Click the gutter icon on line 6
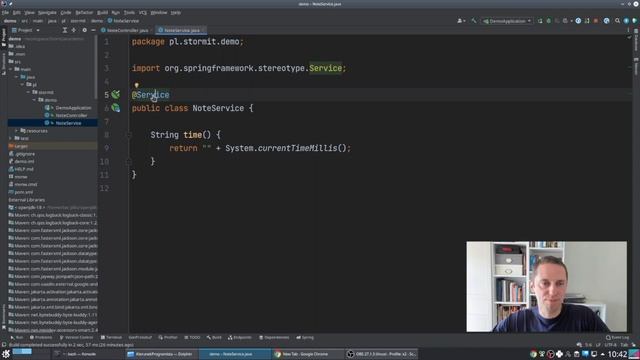Viewport: 640px width, 360px height. tap(116, 108)
